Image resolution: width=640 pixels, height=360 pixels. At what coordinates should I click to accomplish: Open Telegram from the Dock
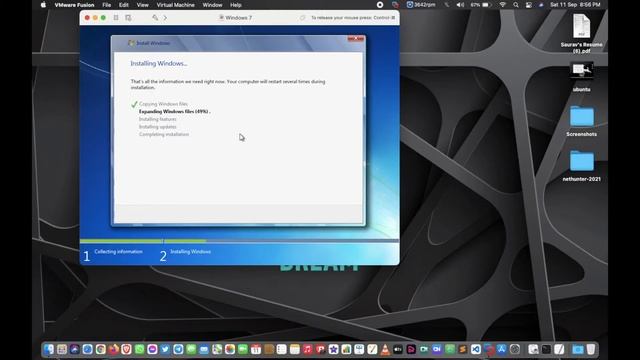point(178,349)
